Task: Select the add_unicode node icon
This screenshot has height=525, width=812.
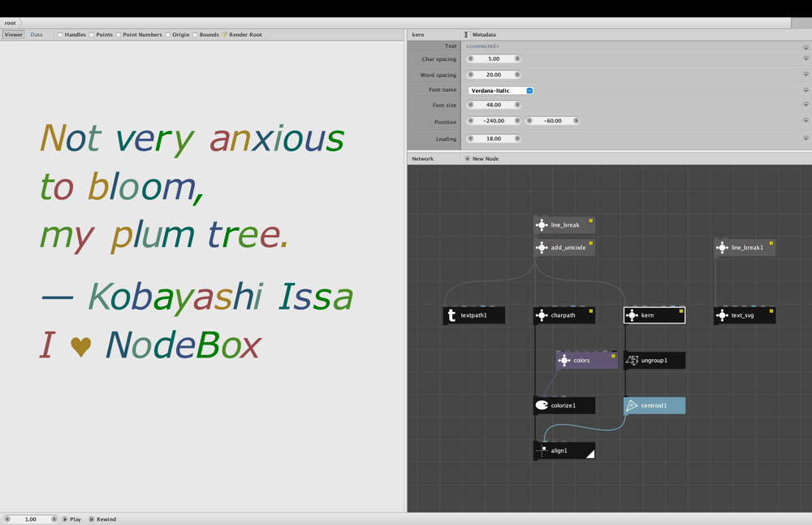Action: 542,248
